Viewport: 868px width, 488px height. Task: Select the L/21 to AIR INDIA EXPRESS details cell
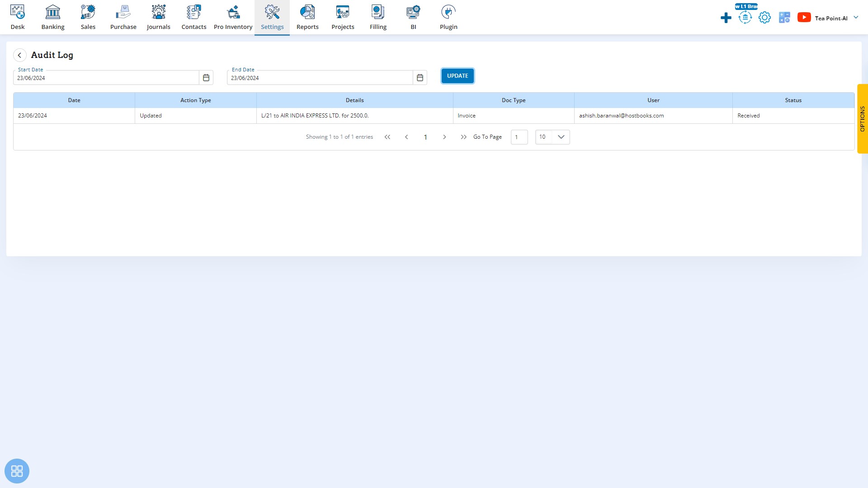point(355,116)
